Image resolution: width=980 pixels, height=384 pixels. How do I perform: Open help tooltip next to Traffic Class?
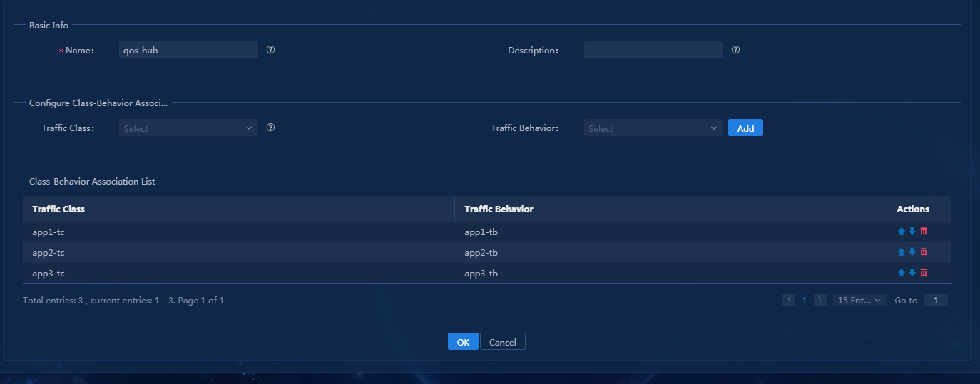click(271, 128)
